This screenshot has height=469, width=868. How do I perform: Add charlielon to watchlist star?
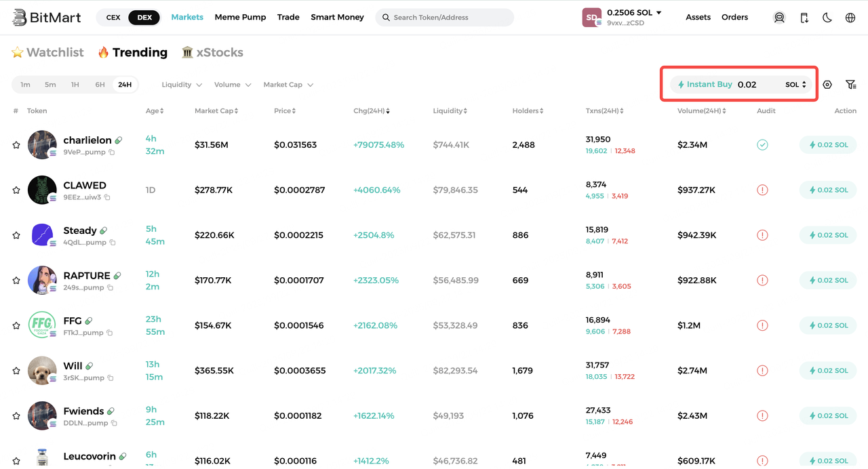point(16,145)
